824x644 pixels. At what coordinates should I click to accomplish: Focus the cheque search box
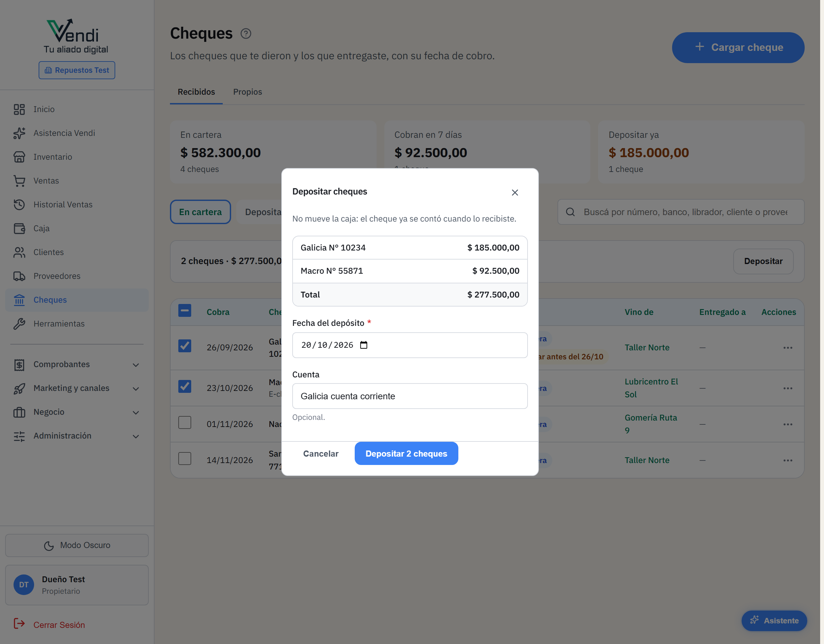point(681,212)
